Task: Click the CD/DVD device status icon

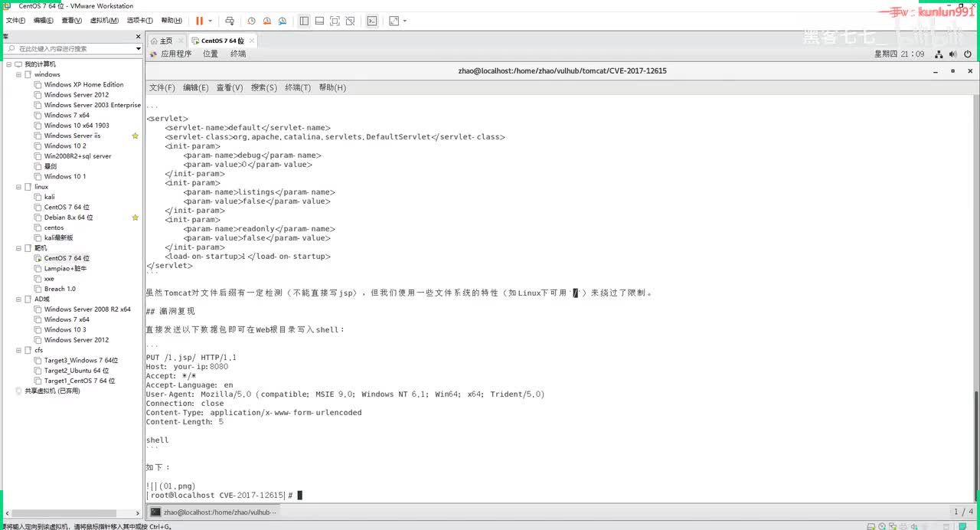Action: coord(882,526)
